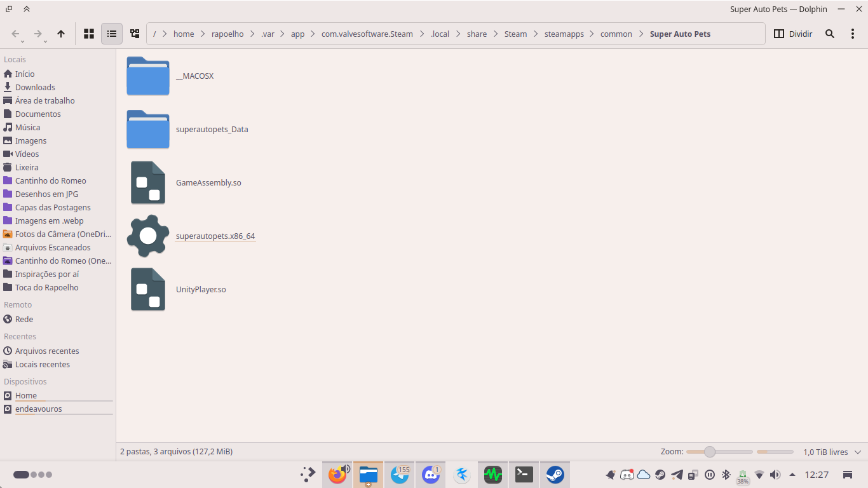Open the three-dot hamburger menu

[853, 34]
